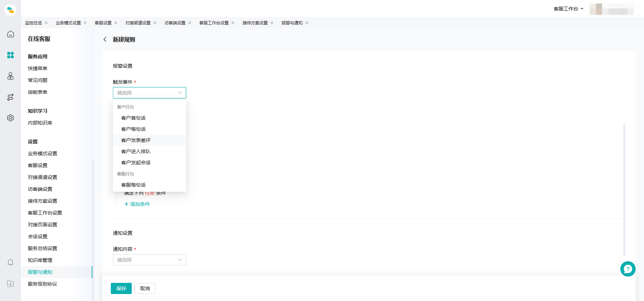Go back using the arrow beside 新建规则
The image size is (644, 301).
click(x=105, y=39)
